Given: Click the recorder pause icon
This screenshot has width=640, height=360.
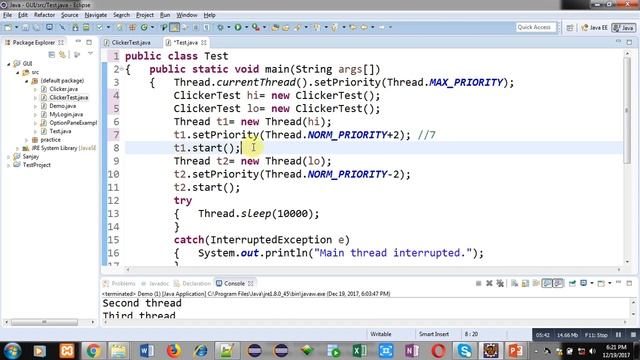Looking at the screenshot, I should 619,335.
